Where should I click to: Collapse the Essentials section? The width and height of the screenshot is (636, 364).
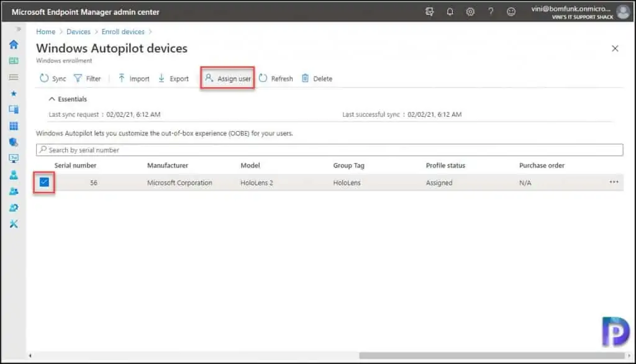coord(68,99)
